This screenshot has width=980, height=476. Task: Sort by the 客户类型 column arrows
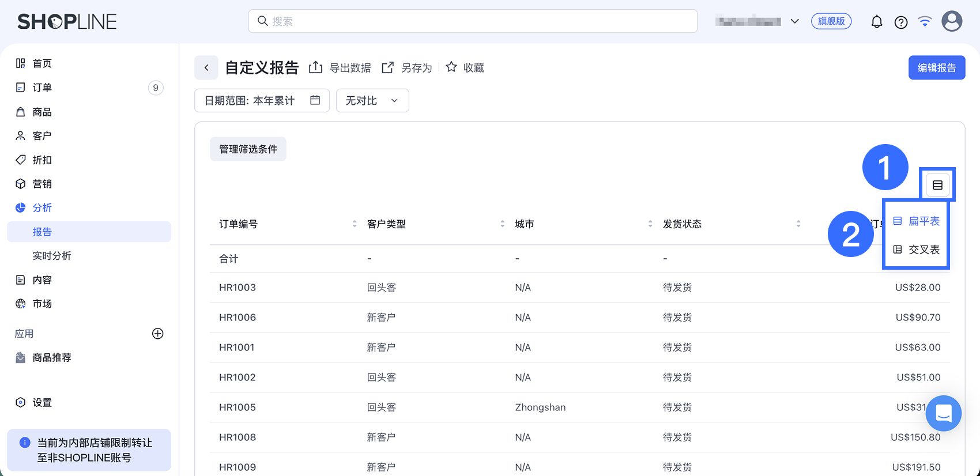click(503, 224)
